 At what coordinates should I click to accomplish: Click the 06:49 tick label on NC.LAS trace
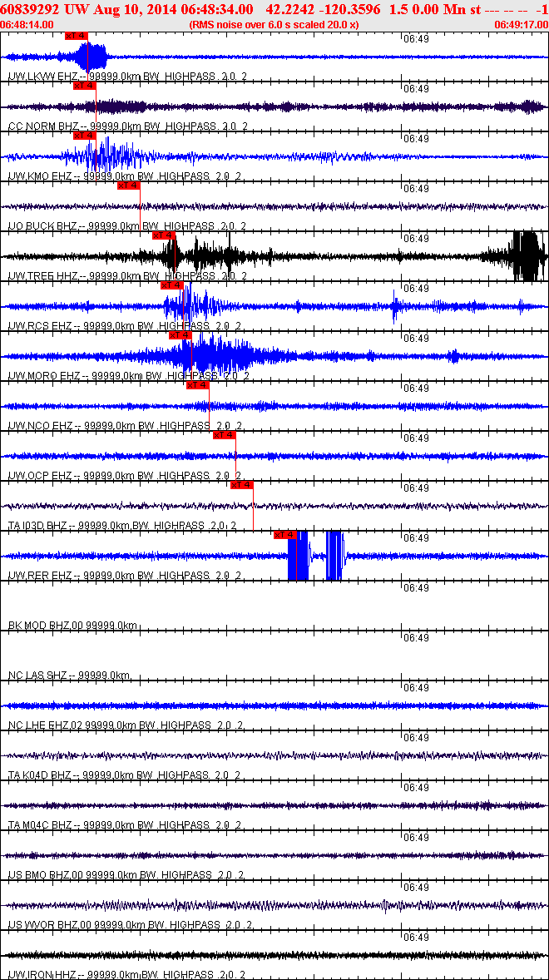coord(415,637)
